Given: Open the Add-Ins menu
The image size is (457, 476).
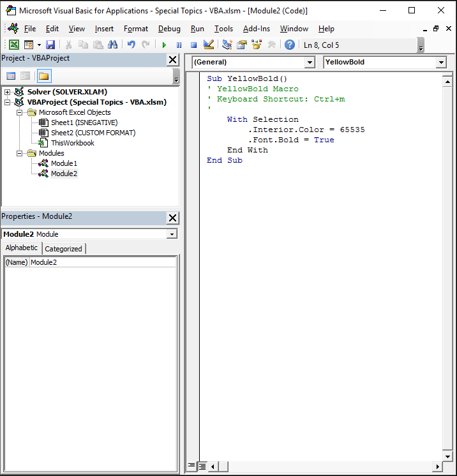Looking at the screenshot, I should pyautogui.click(x=257, y=29).
